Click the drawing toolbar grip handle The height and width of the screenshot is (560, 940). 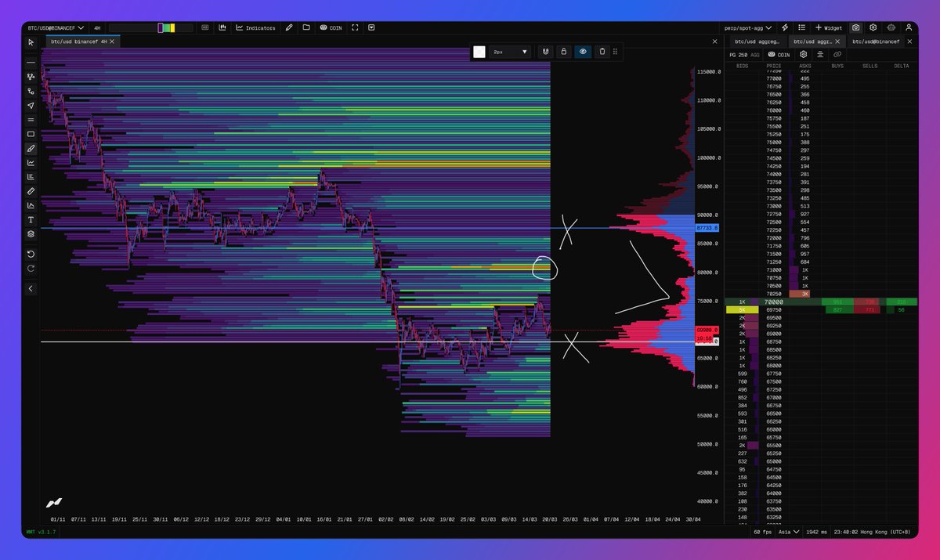(x=616, y=52)
